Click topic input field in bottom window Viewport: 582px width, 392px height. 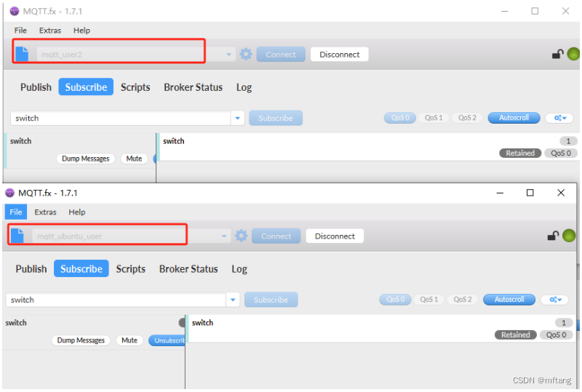(x=116, y=300)
